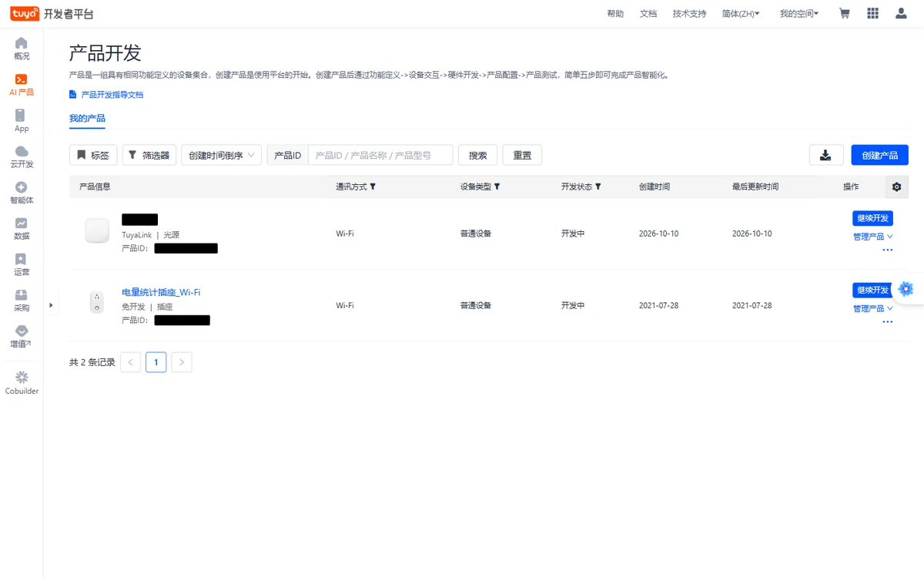Filter by 设备类型 column funnel icon
Image resolution: width=924 pixels, height=578 pixels.
pos(497,187)
